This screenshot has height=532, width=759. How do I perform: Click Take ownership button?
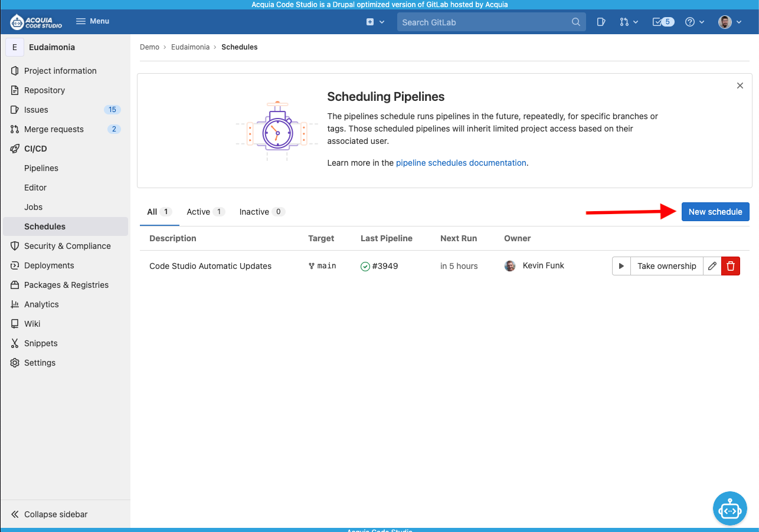coord(667,266)
